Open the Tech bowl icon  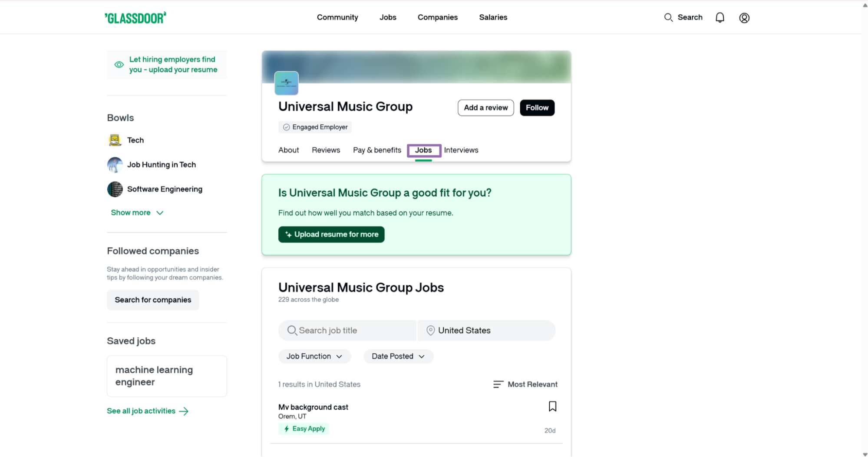(115, 140)
